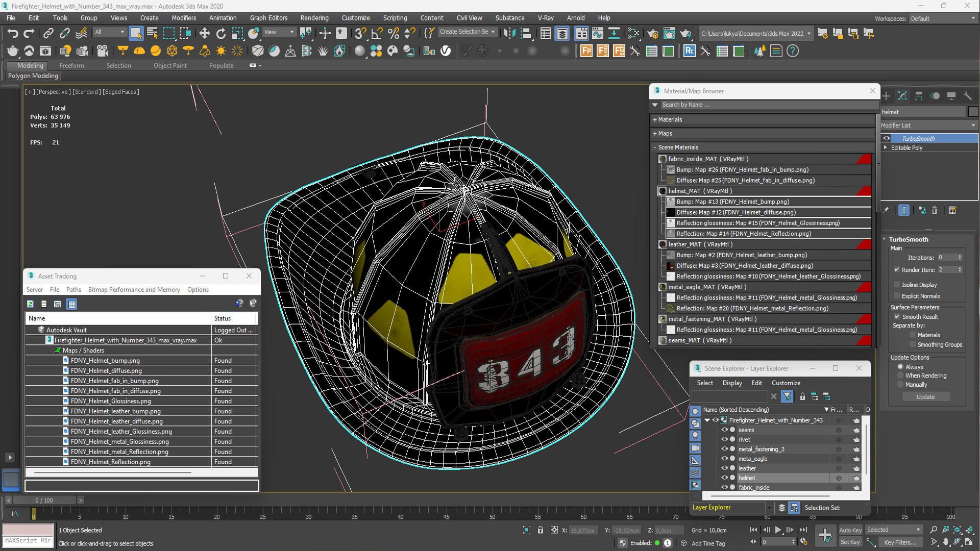Click the Rc toolbar icon
The height and width of the screenshot is (551, 980).
pyautogui.click(x=689, y=51)
